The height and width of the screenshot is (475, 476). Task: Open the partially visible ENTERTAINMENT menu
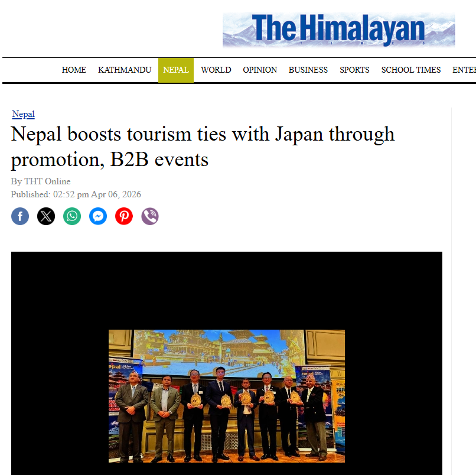(x=464, y=70)
